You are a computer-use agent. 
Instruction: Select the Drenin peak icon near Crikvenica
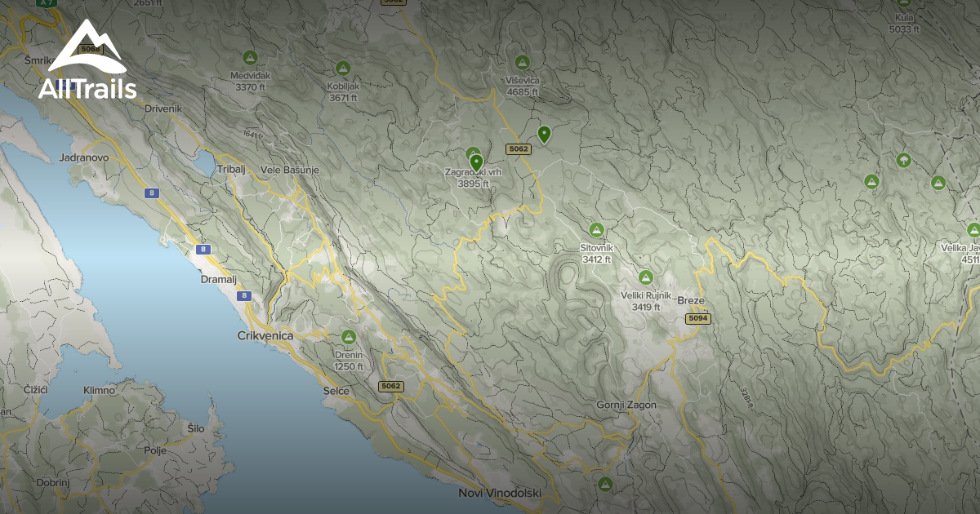tap(348, 335)
